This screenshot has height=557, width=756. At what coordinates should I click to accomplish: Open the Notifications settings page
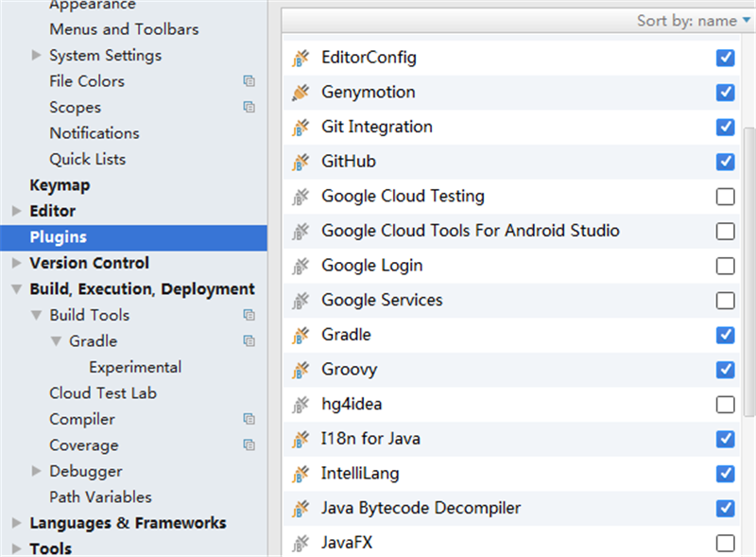94,133
